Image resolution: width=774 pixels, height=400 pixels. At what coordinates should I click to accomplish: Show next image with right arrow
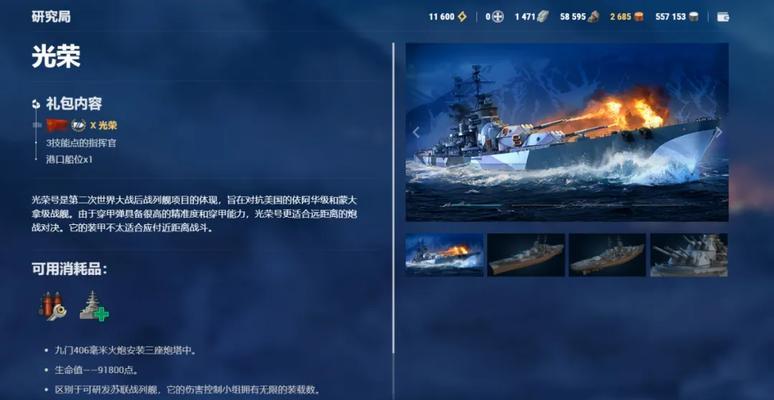coord(719,132)
